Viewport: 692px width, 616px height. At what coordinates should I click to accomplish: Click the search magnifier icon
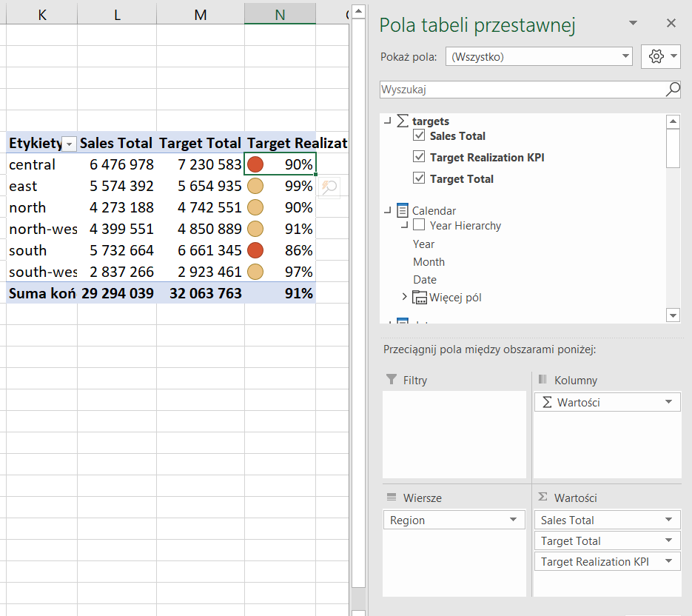[x=672, y=90]
